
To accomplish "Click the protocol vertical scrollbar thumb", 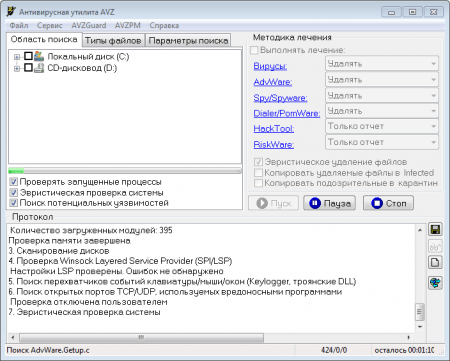I will coord(420,312).
